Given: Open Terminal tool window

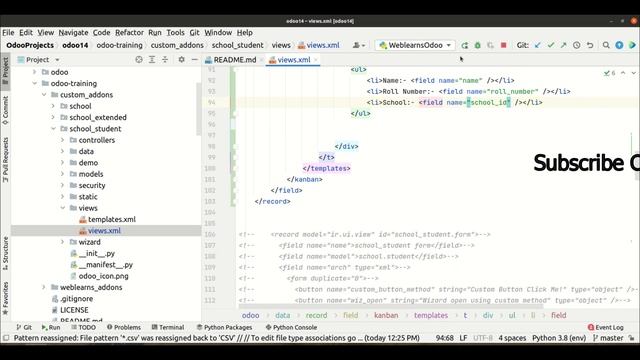Looking at the screenshot, I should coord(168,327).
